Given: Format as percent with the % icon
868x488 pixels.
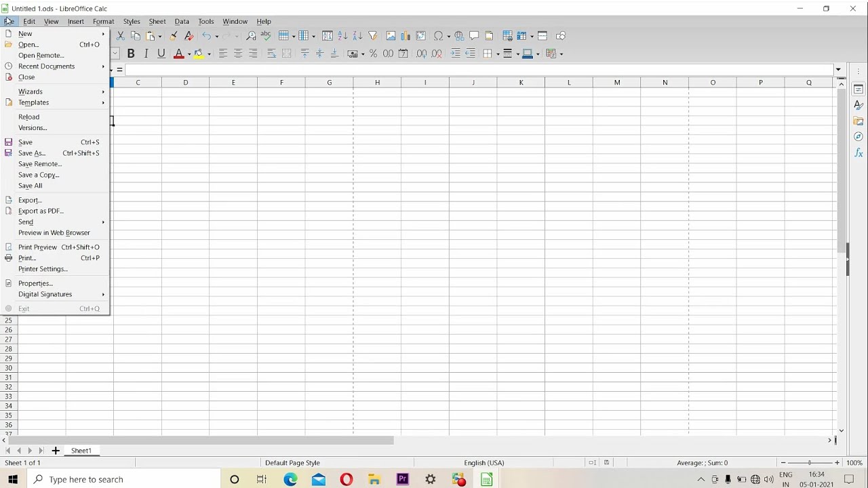Looking at the screenshot, I should tap(373, 54).
